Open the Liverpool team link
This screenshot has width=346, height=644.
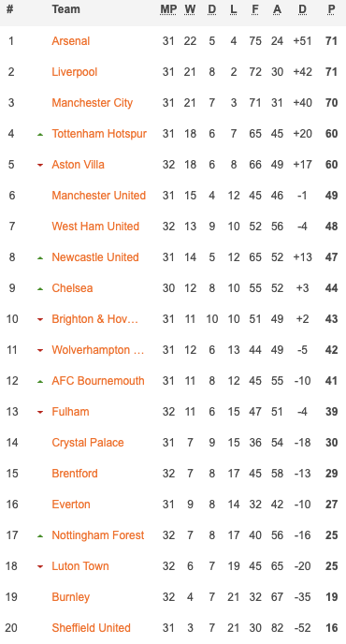(74, 72)
